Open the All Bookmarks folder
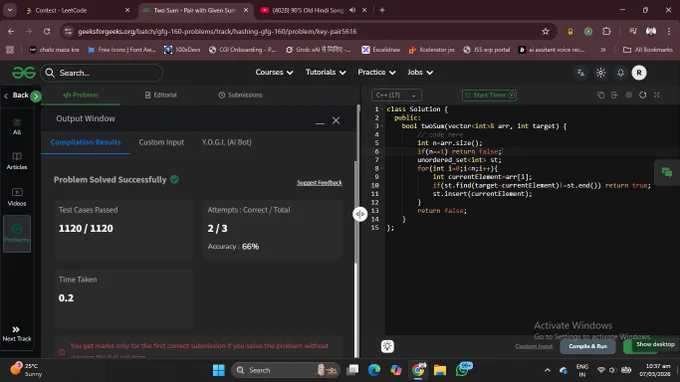 point(647,50)
